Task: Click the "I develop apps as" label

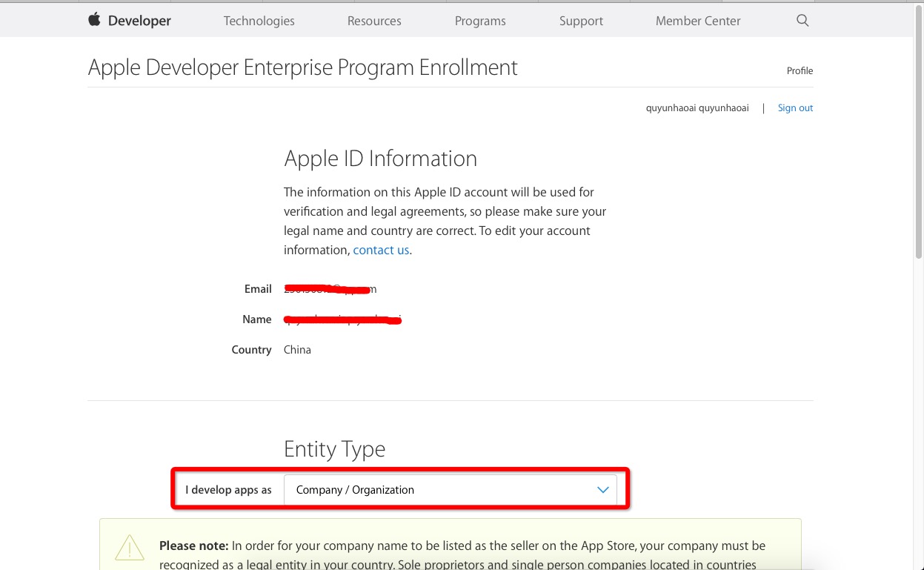Action: [228, 490]
